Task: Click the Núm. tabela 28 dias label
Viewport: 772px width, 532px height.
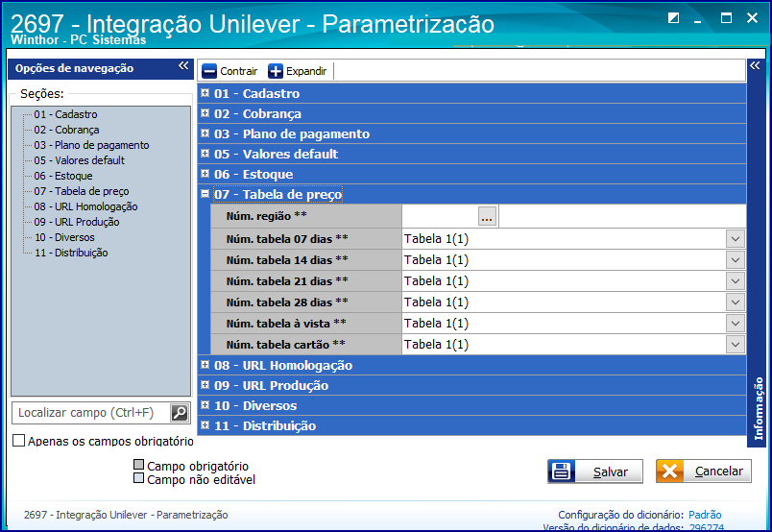Action: pyautogui.click(x=287, y=302)
